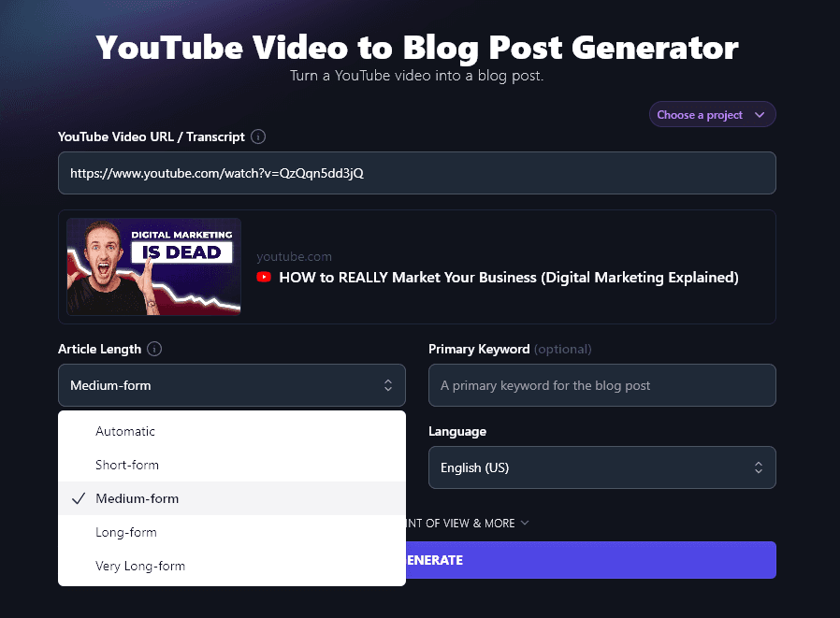Open the 'HOW to REALLY Market Your Business' video title
Image resolution: width=840 pixels, height=618 pixels.
tap(508, 278)
